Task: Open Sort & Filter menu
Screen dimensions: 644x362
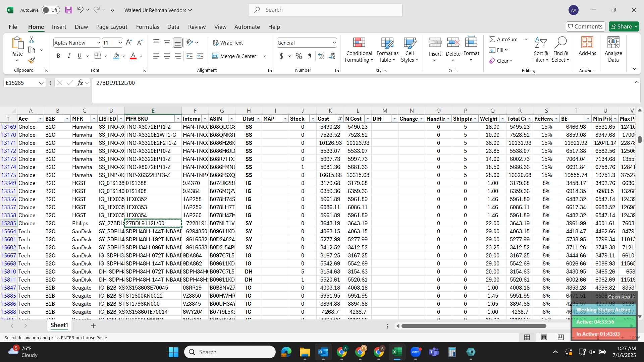Action: point(541,50)
